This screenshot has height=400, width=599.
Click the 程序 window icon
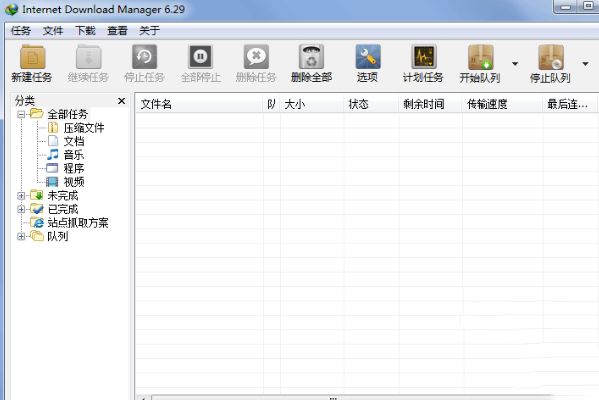[52, 168]
